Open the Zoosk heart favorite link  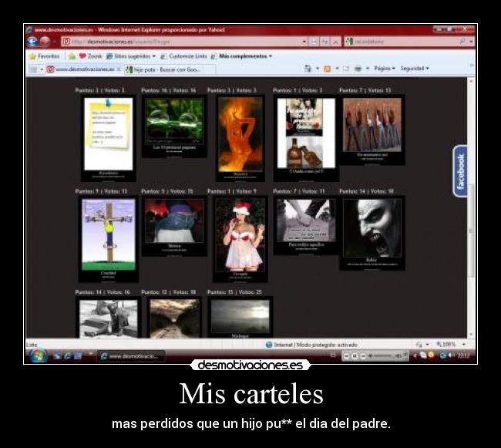click(x=90, y=56)
